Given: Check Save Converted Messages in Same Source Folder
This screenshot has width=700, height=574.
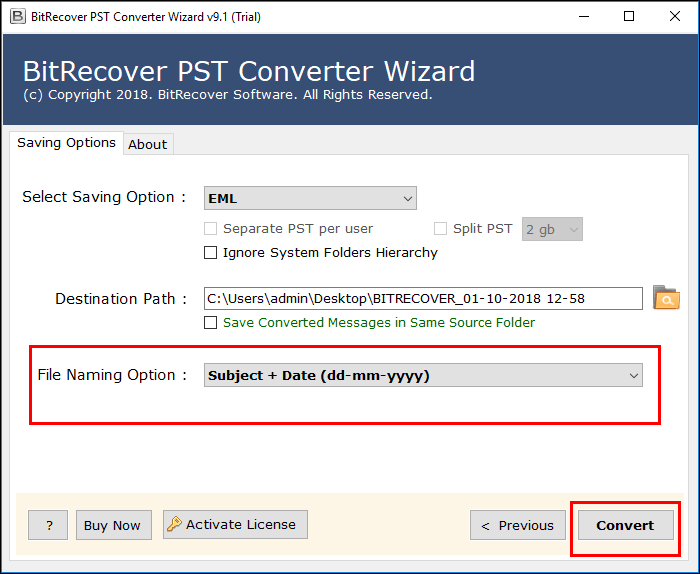Looking at the screenshot, I should click(211, 323).
